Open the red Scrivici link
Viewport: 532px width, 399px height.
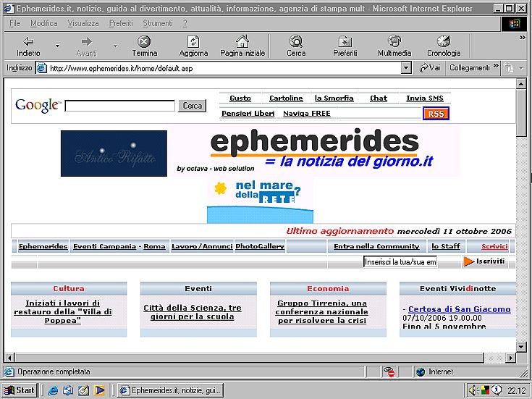(x=494, y=246)
